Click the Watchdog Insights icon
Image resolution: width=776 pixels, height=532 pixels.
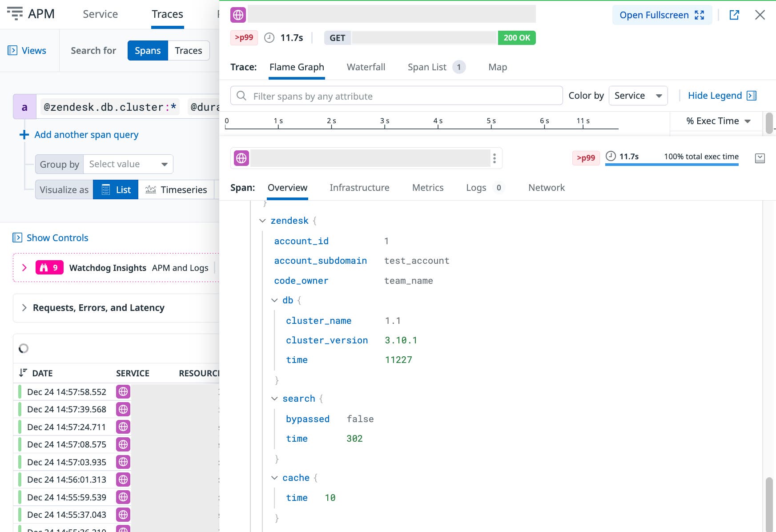click(x=49, y=267)
